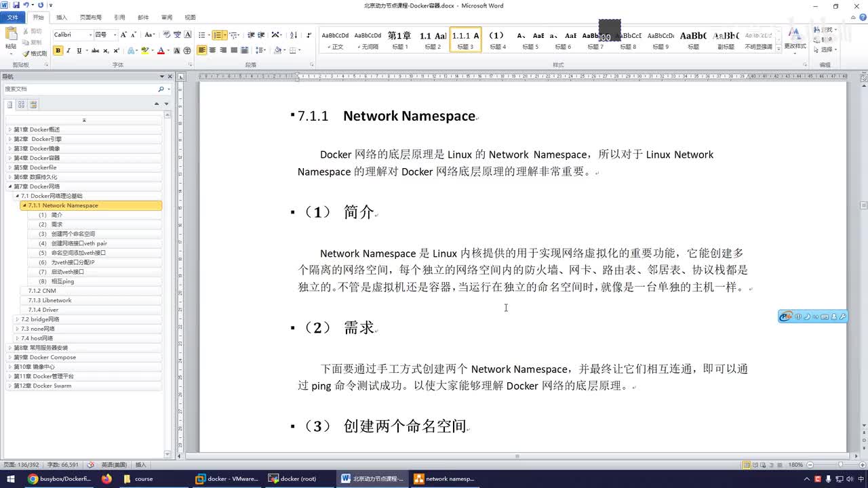
Task: Expand 7.2 bridge网络 in navigation tree
Action: click(17, 319)
